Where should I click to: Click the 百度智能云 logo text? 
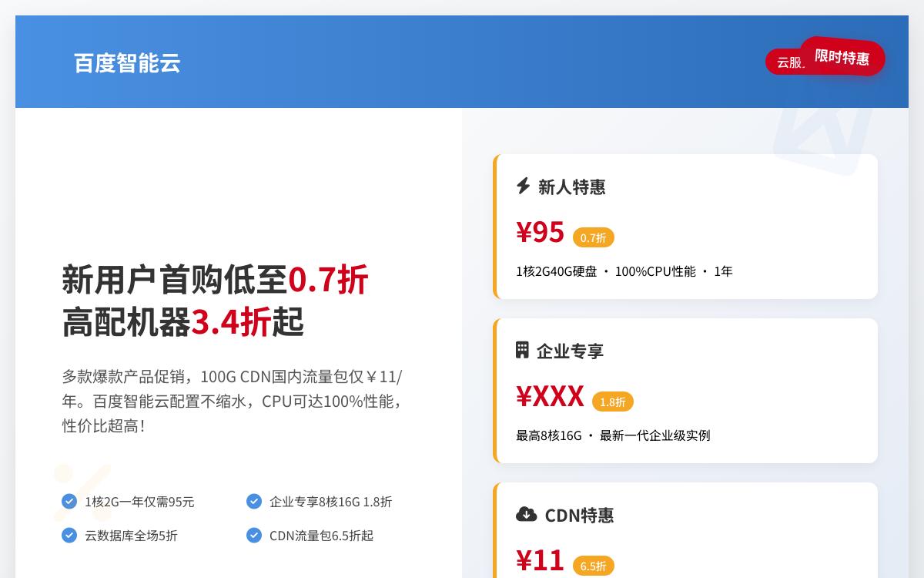click(x=127, y=62)
